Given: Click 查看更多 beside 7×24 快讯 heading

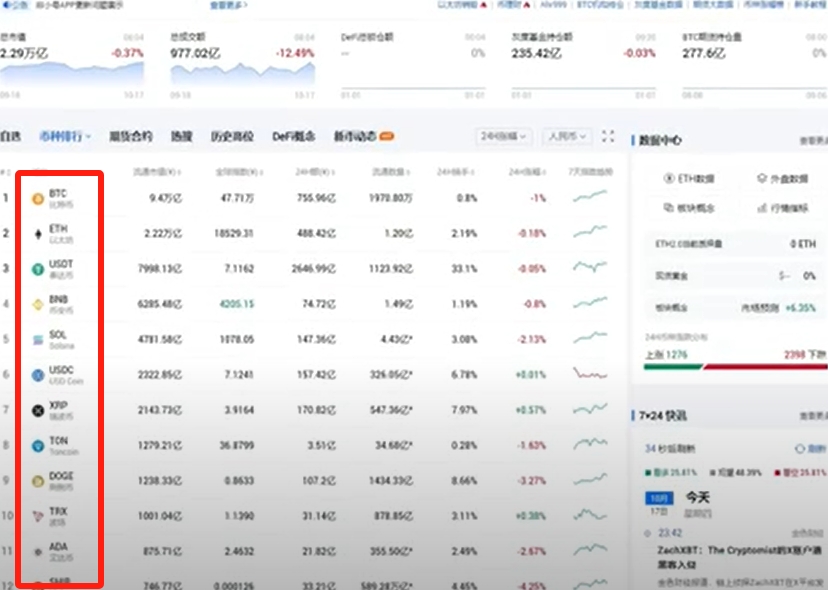Looking at the screenshot, I should (813, 416).
